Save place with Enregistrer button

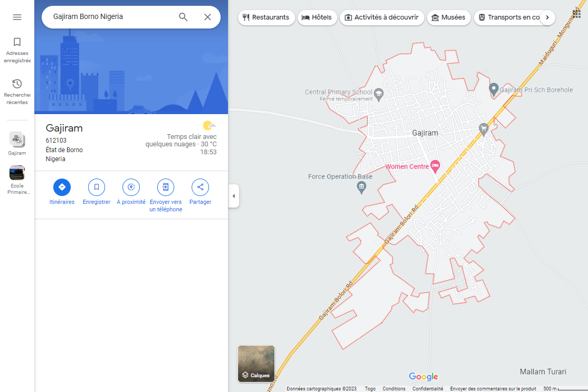(x=97, y=187)
